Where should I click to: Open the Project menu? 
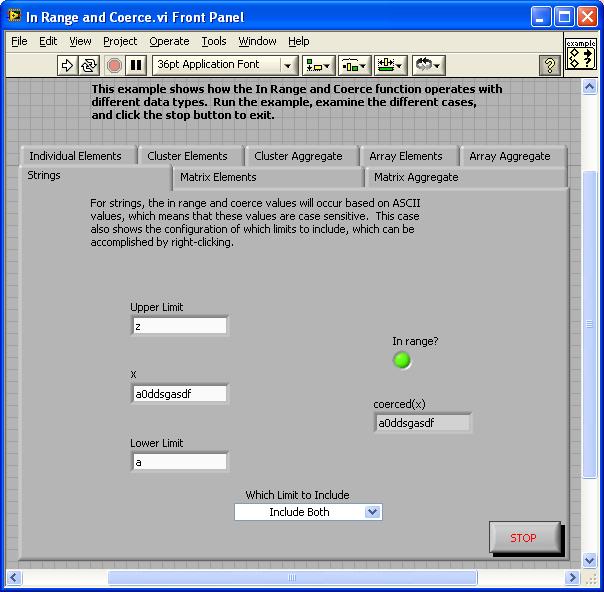point(120,41)
